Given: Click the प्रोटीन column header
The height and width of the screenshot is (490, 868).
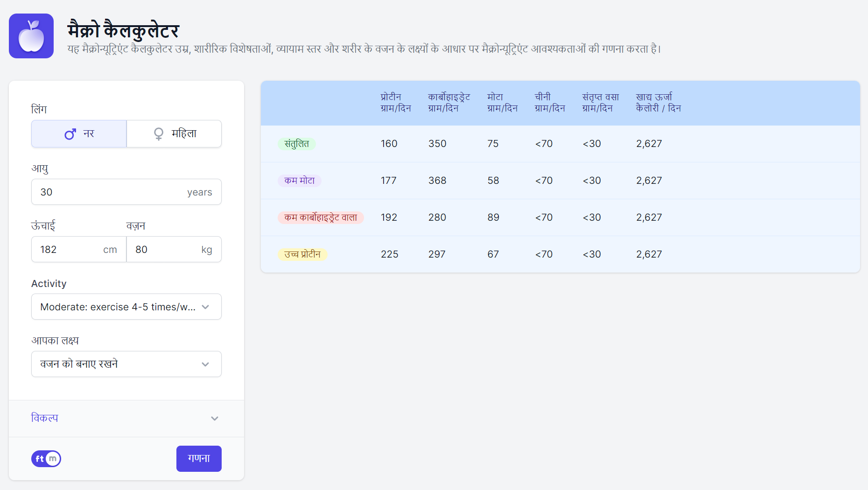Looking at the screenshot, I should pyautogui.click(x=395, y=103).
